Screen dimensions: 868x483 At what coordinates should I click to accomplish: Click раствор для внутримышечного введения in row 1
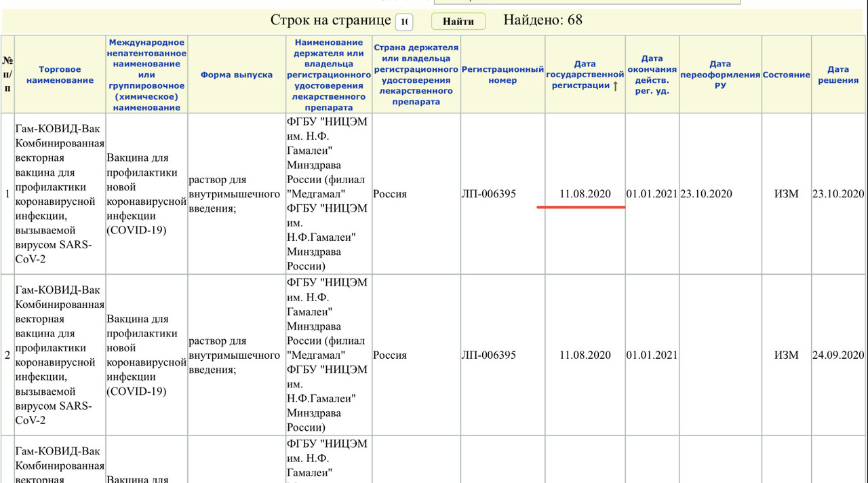(234, 194)
